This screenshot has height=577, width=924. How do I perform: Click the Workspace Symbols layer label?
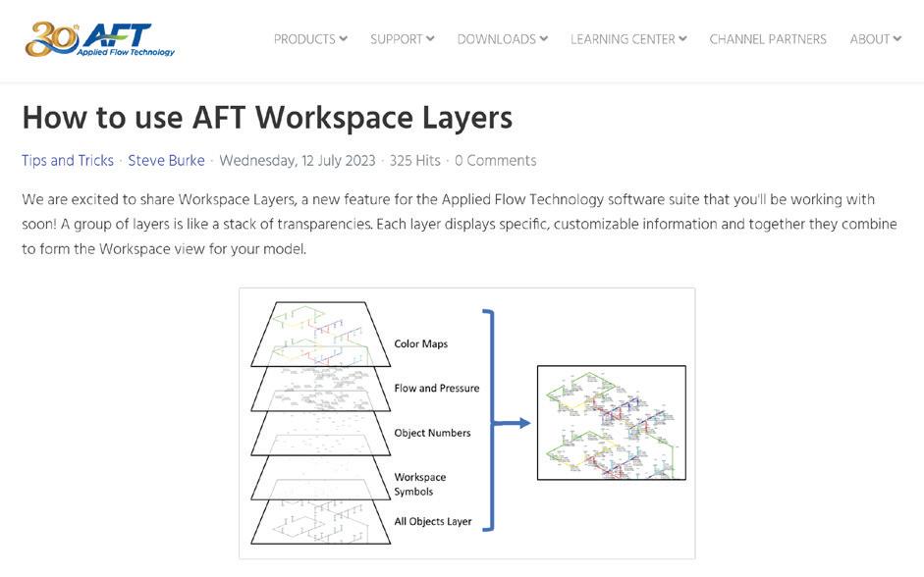point(419,484)
